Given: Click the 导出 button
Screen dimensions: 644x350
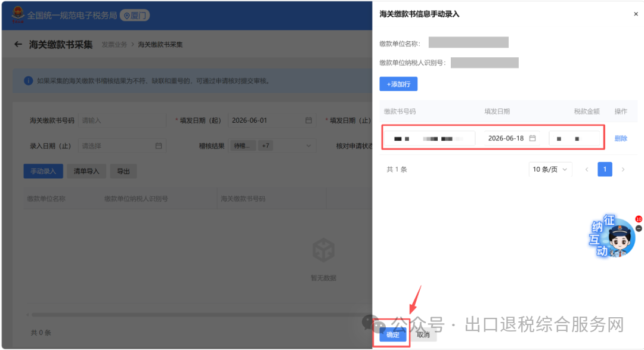Looking at the screenshot, I should point(123,171).
